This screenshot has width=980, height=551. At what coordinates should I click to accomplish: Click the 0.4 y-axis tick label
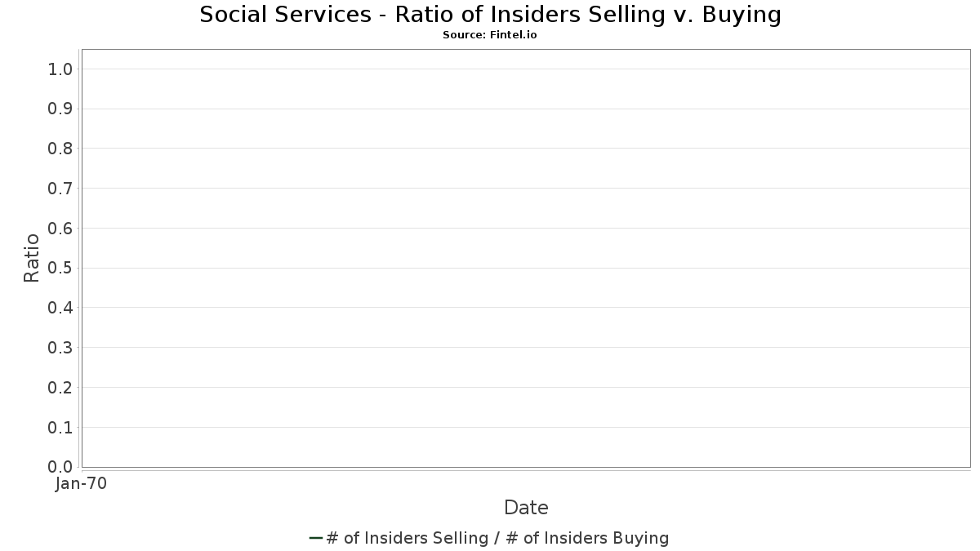[61, 308]
